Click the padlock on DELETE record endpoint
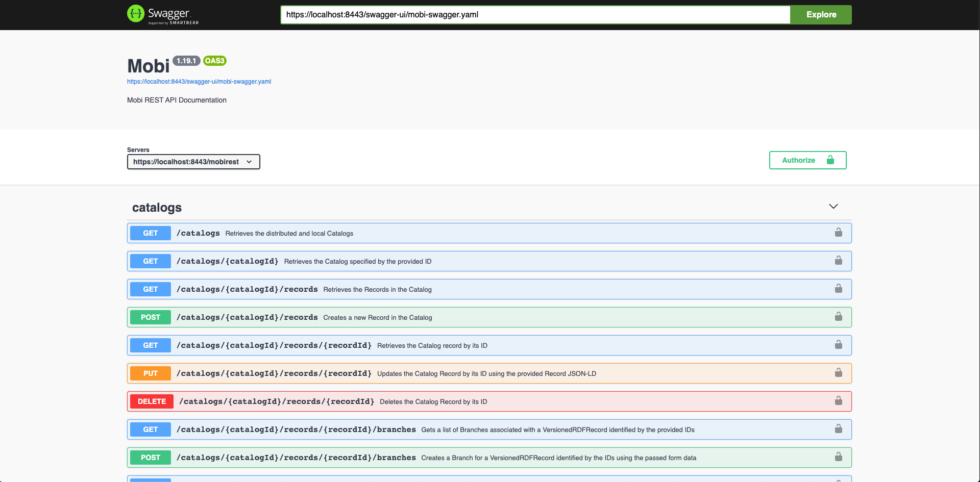 tap(838, 400)
